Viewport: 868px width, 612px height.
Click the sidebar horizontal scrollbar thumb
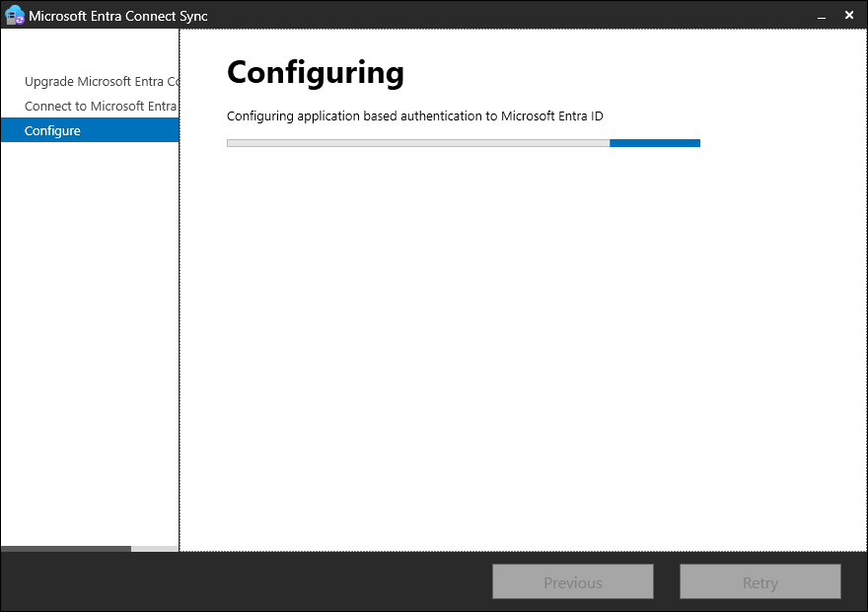(x=66, y=549)
